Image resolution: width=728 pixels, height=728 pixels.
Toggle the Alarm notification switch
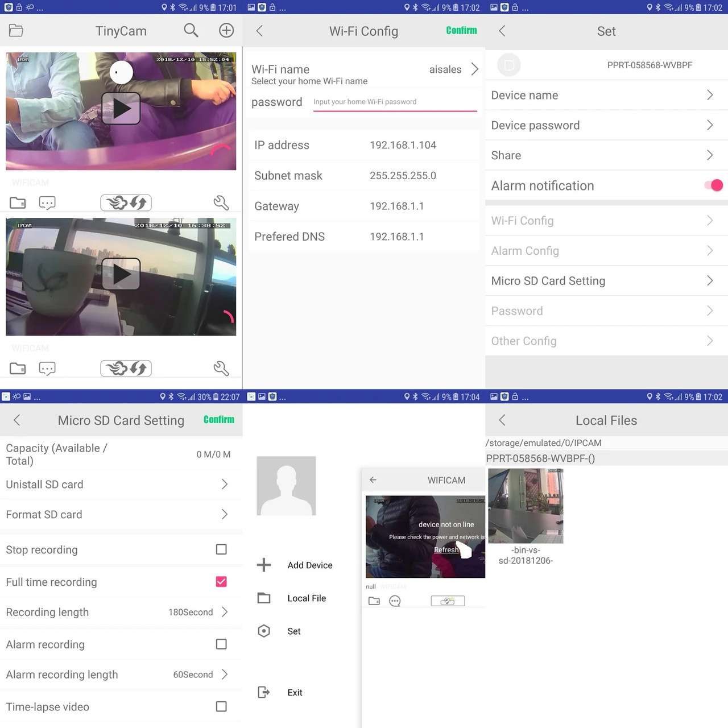pyautogui.click(x=713, y=185)
